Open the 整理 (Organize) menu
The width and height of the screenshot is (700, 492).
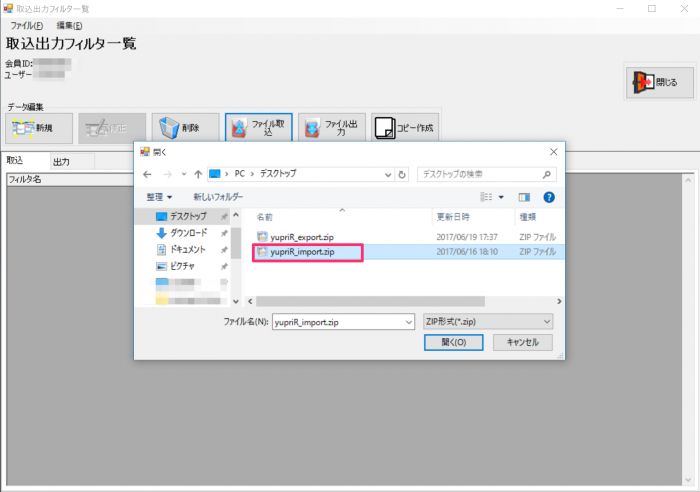click(x=159, y=197)
